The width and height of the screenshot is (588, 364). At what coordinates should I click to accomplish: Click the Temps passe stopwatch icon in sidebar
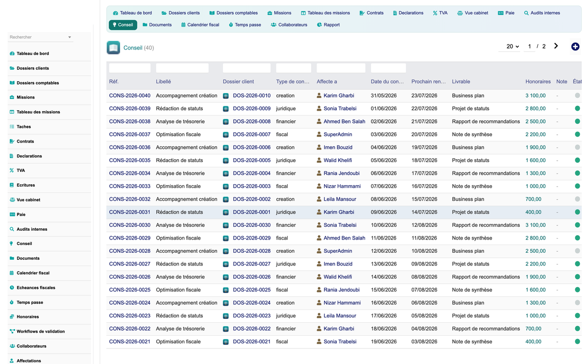[12, 302]
